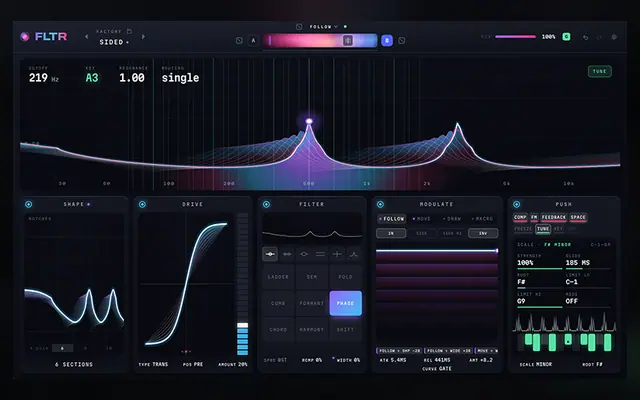Click the redo arrow icon
640x400 pixels.
click(x=599, y=37)
